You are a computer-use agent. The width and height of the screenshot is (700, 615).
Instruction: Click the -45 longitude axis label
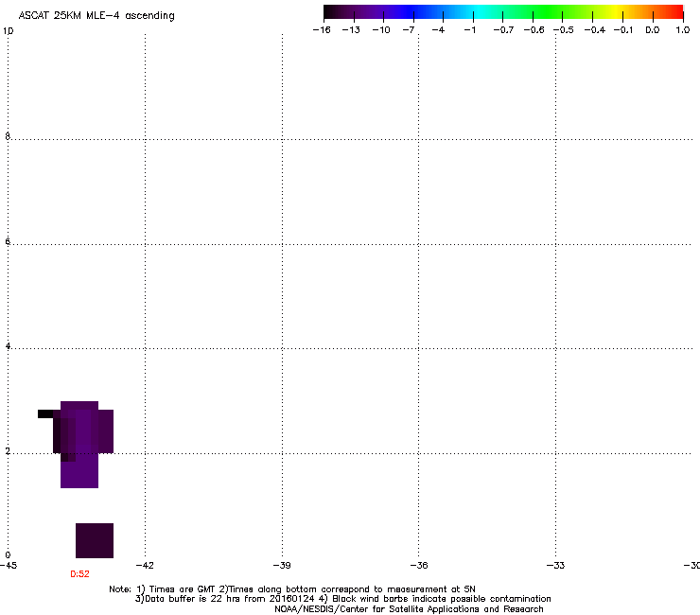[x=9, y=566]
